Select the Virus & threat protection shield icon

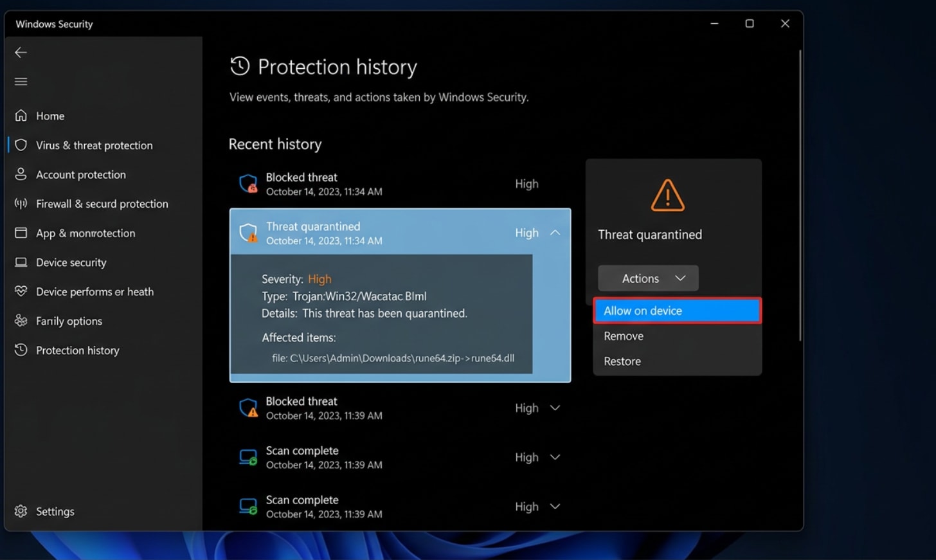coord(21,145)
